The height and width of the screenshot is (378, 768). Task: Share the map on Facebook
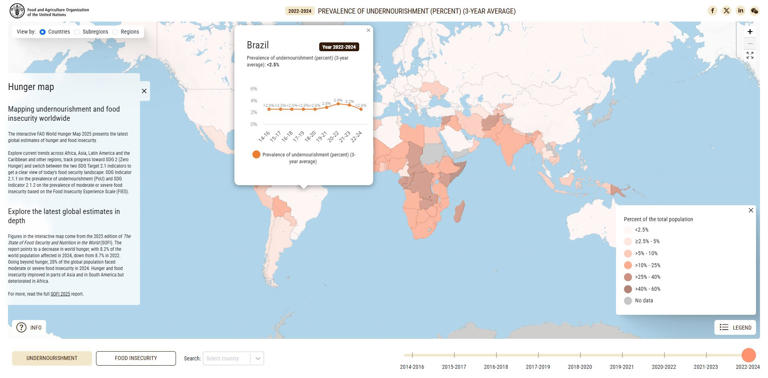(713, 11)
